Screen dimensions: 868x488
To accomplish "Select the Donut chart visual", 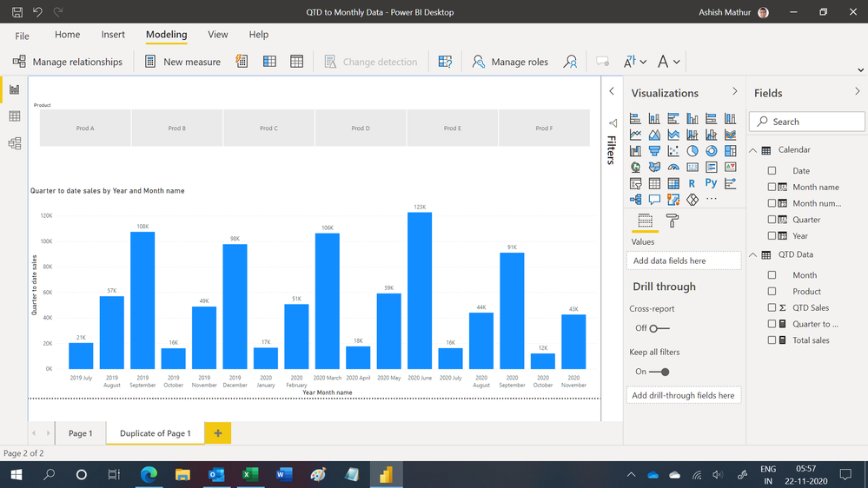I will [712, 150].
